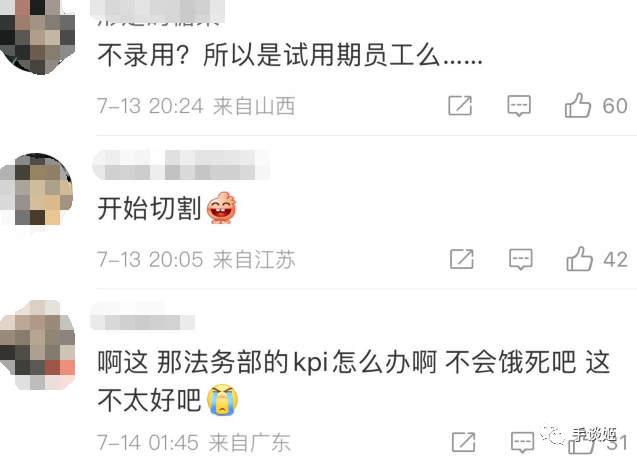Open first commenter's pixelated avatar
Viewport: 637px width, 463px height.
37,37
